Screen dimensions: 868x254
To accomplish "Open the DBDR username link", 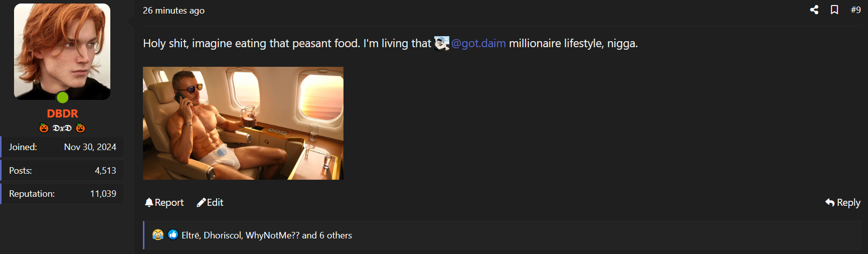I will [62, 113].
